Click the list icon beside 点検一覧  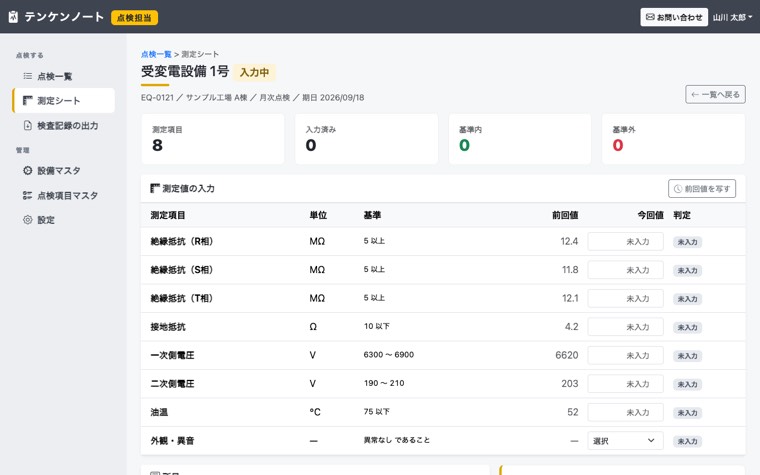coord(28,76)
